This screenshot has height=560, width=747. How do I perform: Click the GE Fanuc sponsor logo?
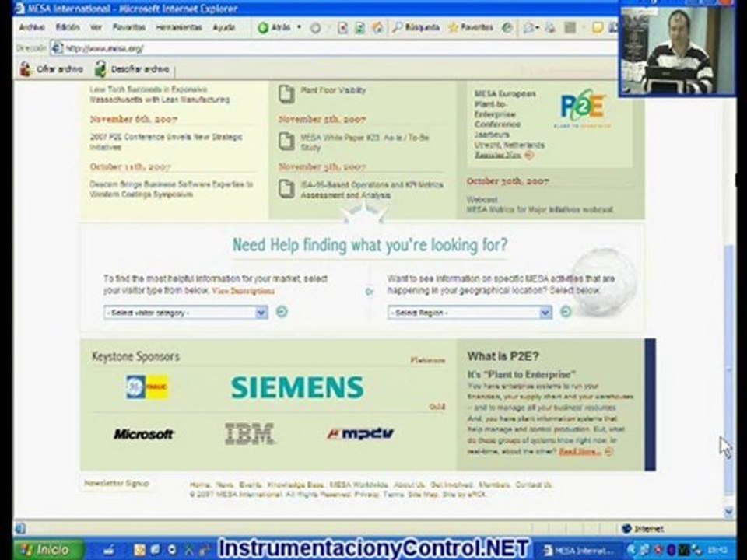[147, 387]
